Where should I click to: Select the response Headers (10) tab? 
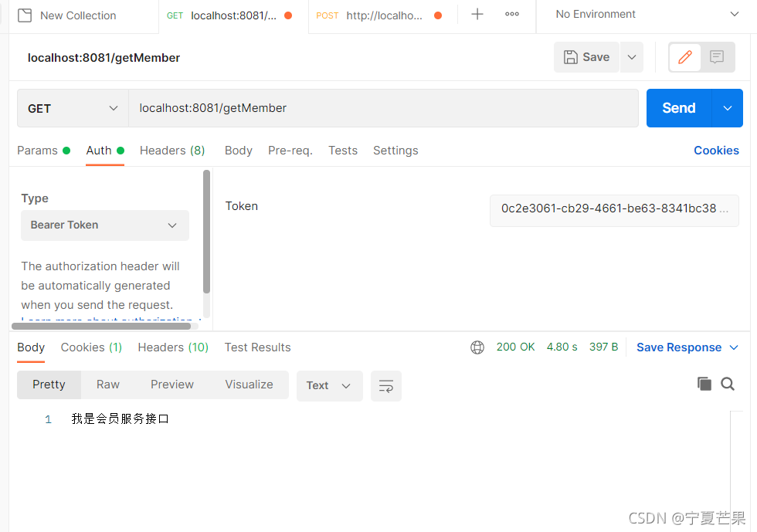click(x=173, y=347)
